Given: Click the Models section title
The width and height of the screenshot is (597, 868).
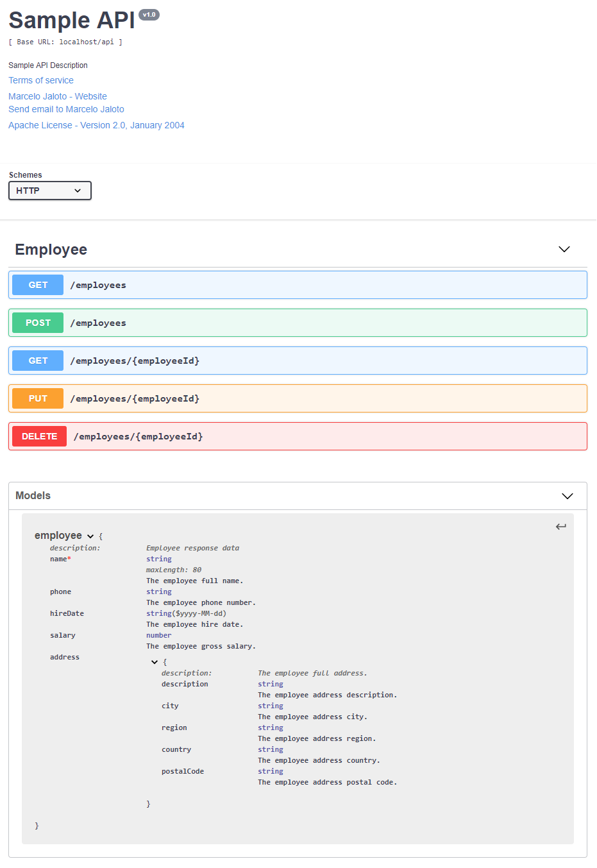Looking at the screenshot, I should click(x=33, y=495).
